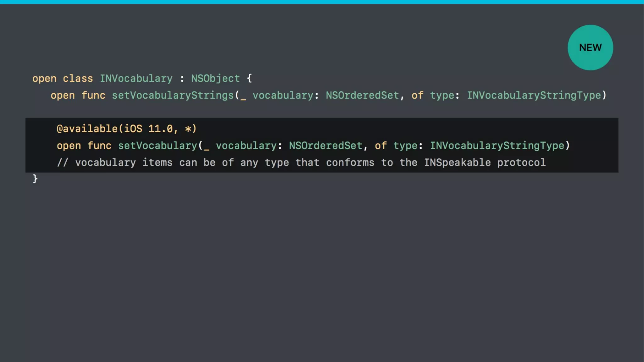Viewport: 644px width, 362px height.
Task: Click the double-slash comment marker
Action: click(x=62, y=162)
